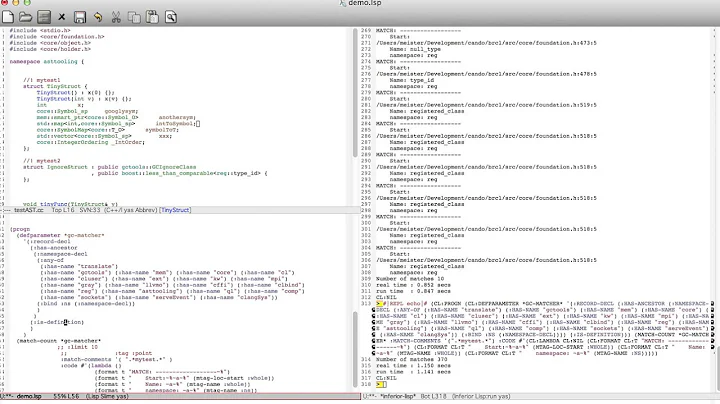Search buffer using magnifier icon
The image size is (720, 404).
coord(171,17)
